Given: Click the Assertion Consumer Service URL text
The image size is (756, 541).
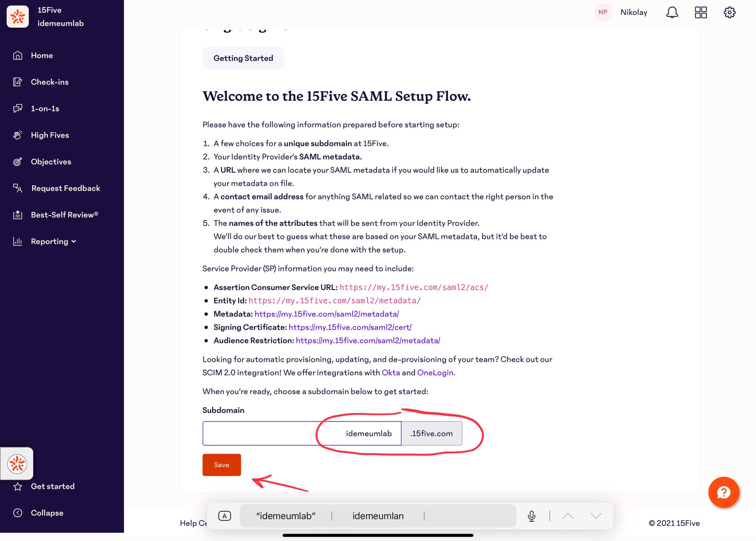Looking at the screenshot, I should (x=414, y=288).
